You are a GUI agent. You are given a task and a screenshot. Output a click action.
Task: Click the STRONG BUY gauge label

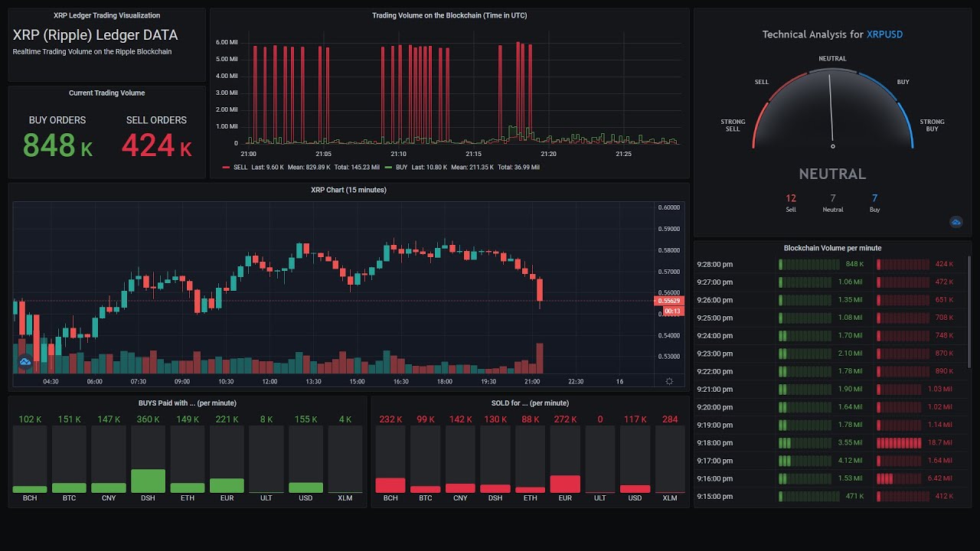click(932, 126)
